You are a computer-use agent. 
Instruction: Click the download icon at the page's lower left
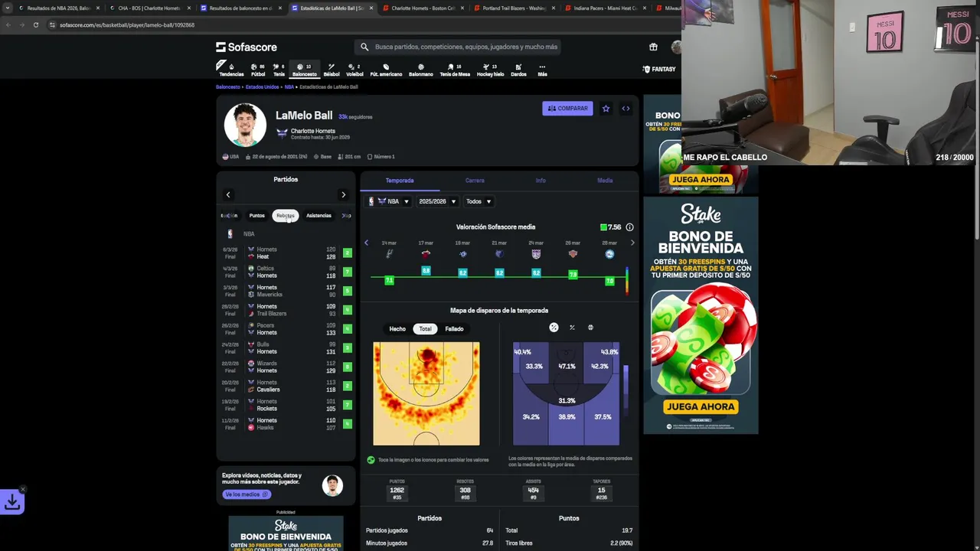point(12,502)
